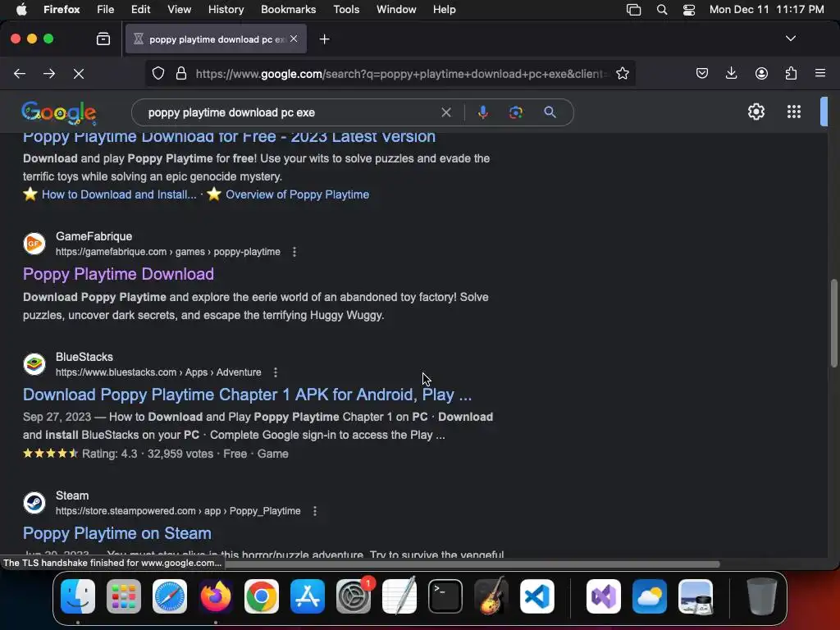
Task: Click the vertical page scrollbar
Action: click(833, 323)
